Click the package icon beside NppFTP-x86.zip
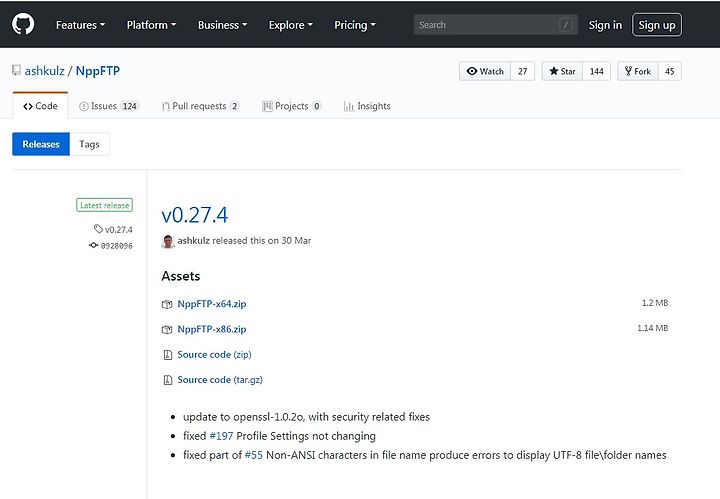720x499 pixels. click(167, 330)
